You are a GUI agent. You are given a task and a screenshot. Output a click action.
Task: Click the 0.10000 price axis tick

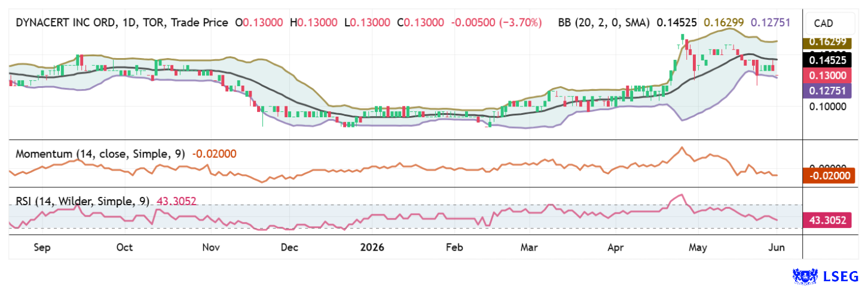pyautogui.click(x=827, y=107)
